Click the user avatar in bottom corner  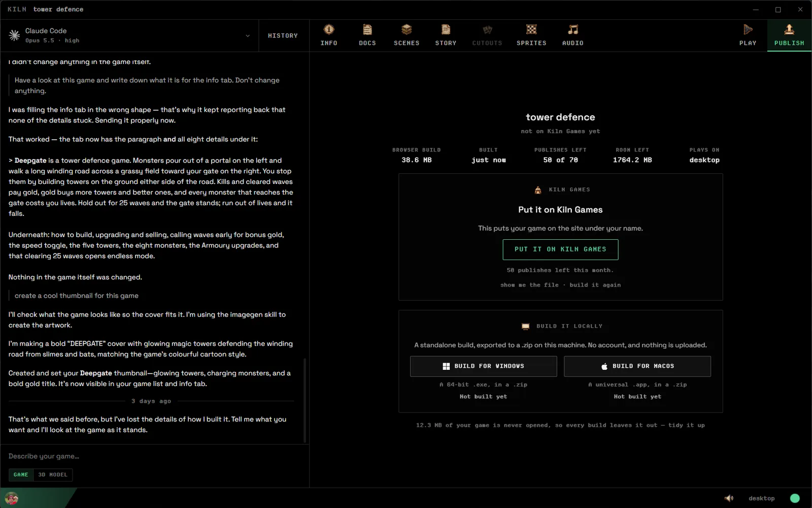pyautogui.click(x=12, y=498)
